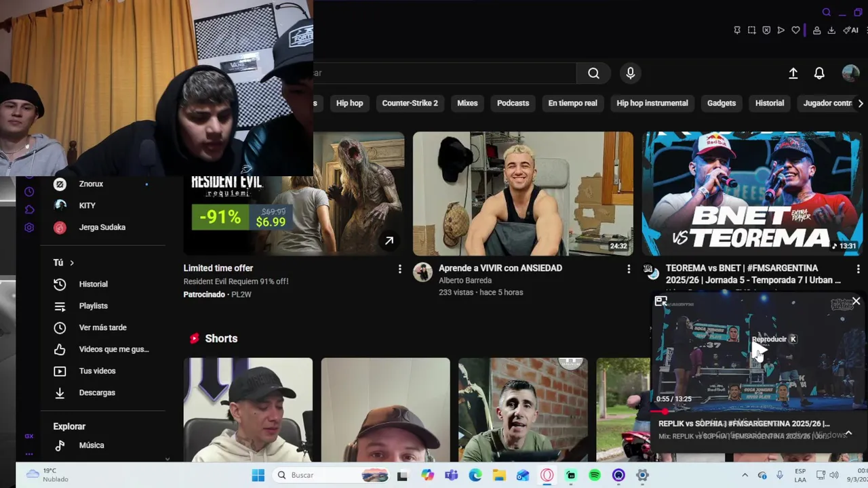Open the weather widget showing 19°C Nublado
Screen dimensions: 868x488
[x=47, y=475]
